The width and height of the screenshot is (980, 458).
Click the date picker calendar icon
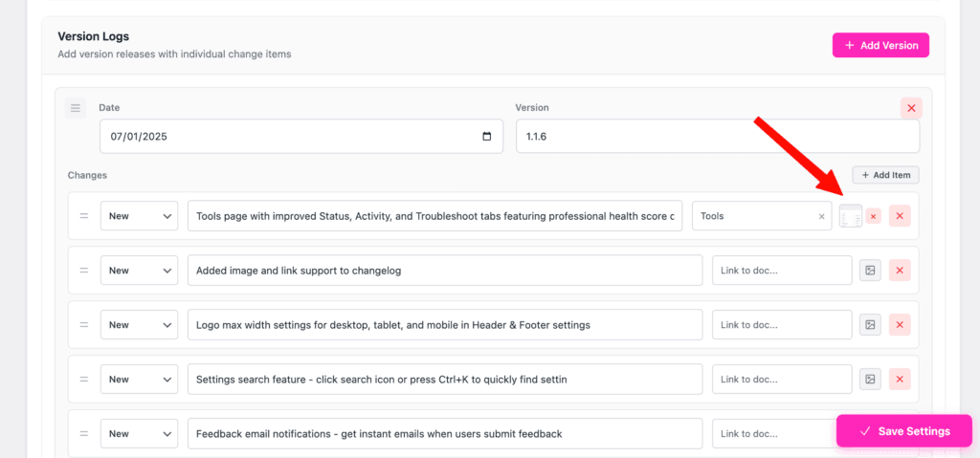point(487,137)
